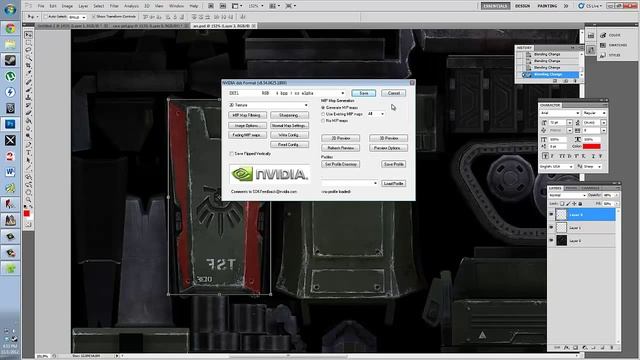Select the Brush tool
Image resolution: width=640 pixels, height=360 pixels.
click(x=29, y=90)
